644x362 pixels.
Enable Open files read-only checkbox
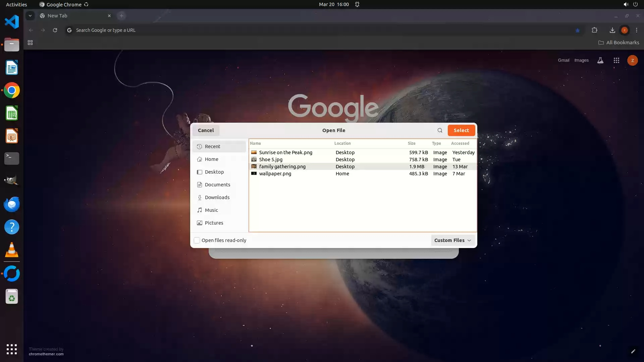point(197,240)
